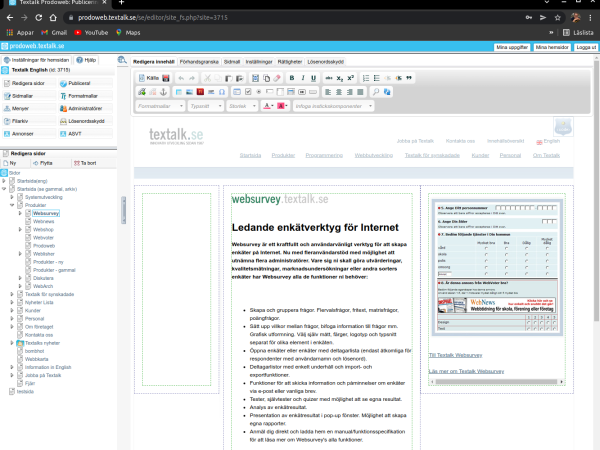Click the red Flash insert icon
Viewport: 600px width, 450px height.
pos(200,92)
